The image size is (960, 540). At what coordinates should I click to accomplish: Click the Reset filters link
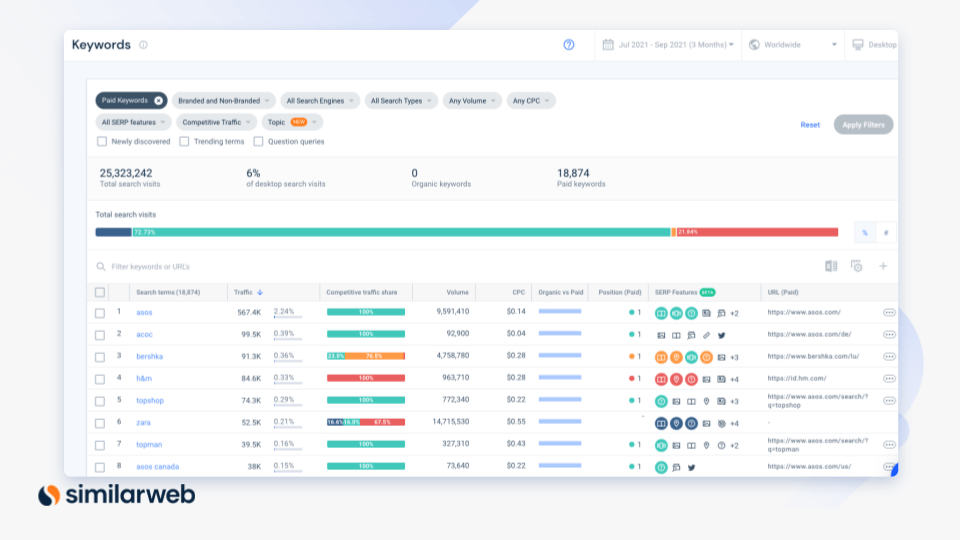pyautogui.click(x=810, y=125)
